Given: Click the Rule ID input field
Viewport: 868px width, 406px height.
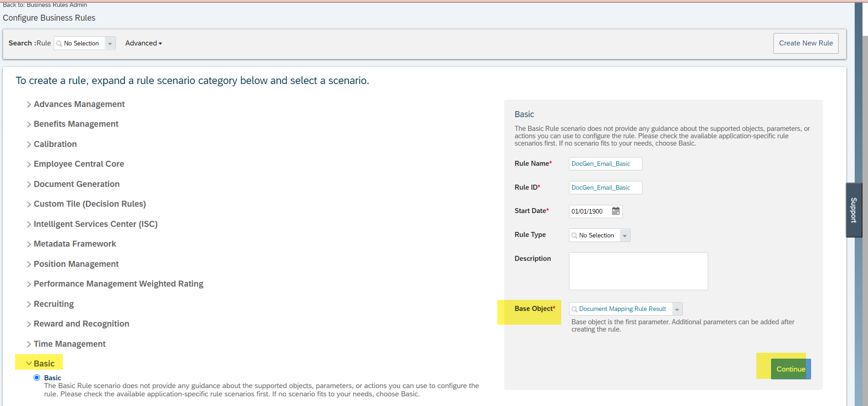Looking at the screenshot, I should [605, 187].
